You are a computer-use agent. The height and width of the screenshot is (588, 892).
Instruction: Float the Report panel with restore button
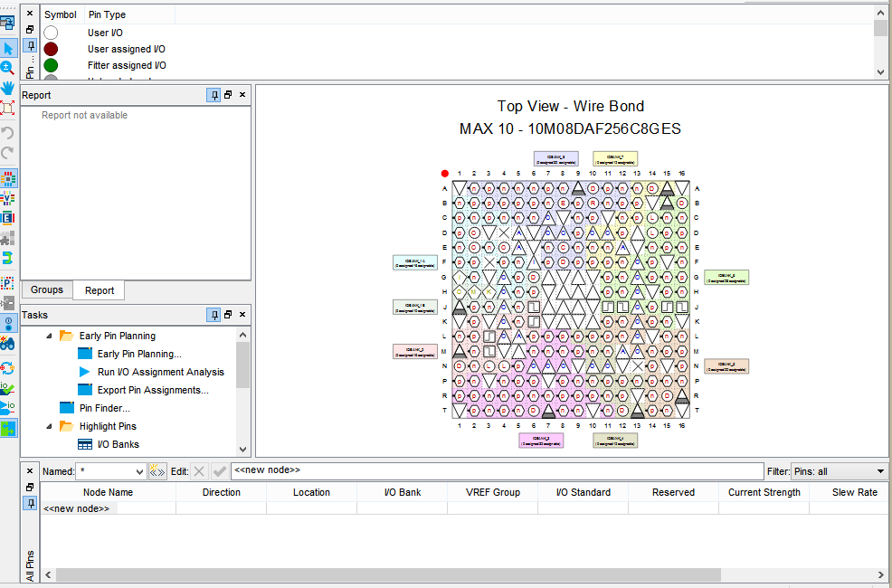[228, 95]
